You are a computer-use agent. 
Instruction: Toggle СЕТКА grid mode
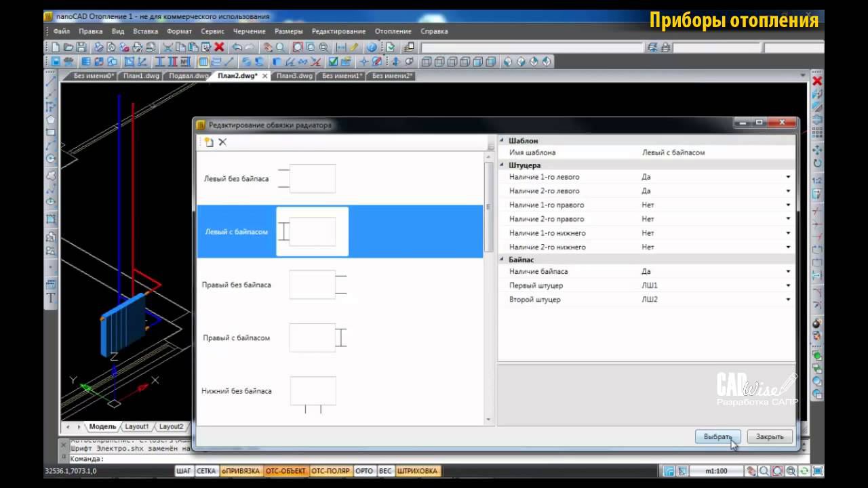(x=207, y=471)
